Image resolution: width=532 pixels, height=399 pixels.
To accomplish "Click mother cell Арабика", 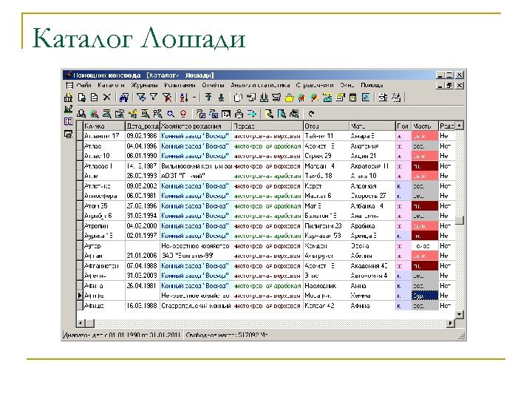I will point(372,225).
